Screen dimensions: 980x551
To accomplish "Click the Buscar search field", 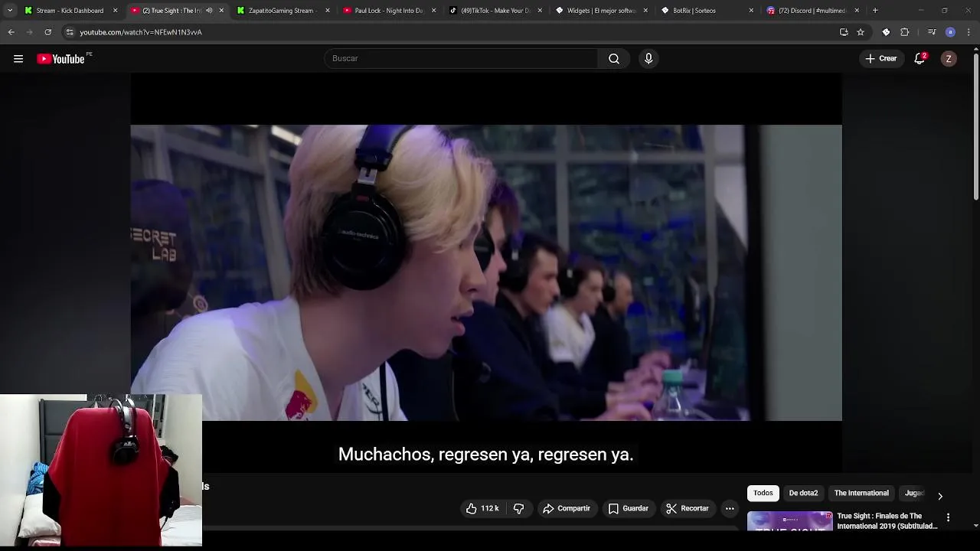I will coord(461,58).
